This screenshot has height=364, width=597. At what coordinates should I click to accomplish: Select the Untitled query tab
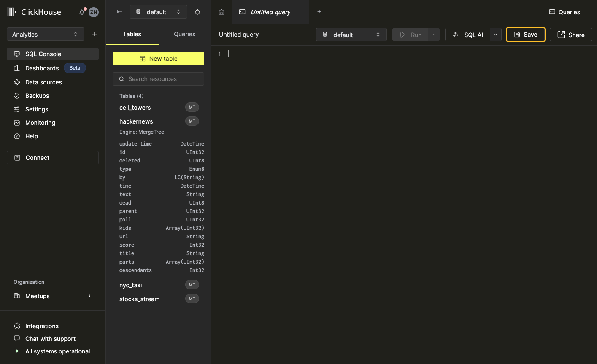pos(270,12)
